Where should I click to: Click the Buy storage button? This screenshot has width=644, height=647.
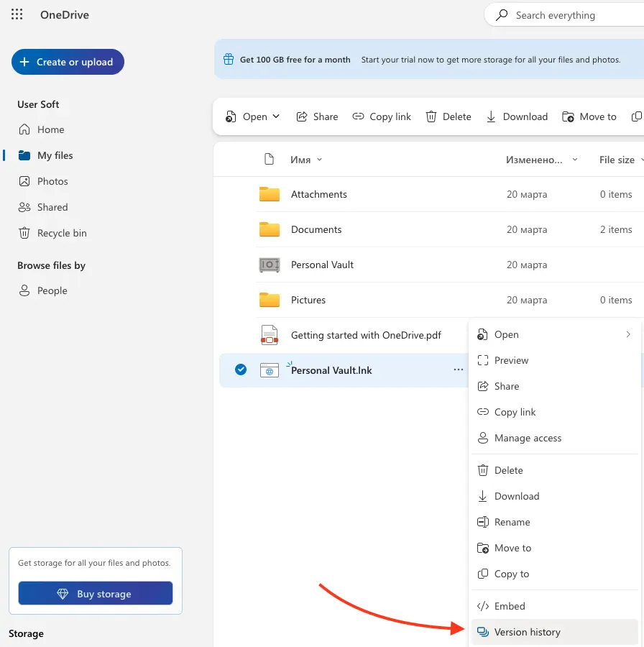[96, 594]
